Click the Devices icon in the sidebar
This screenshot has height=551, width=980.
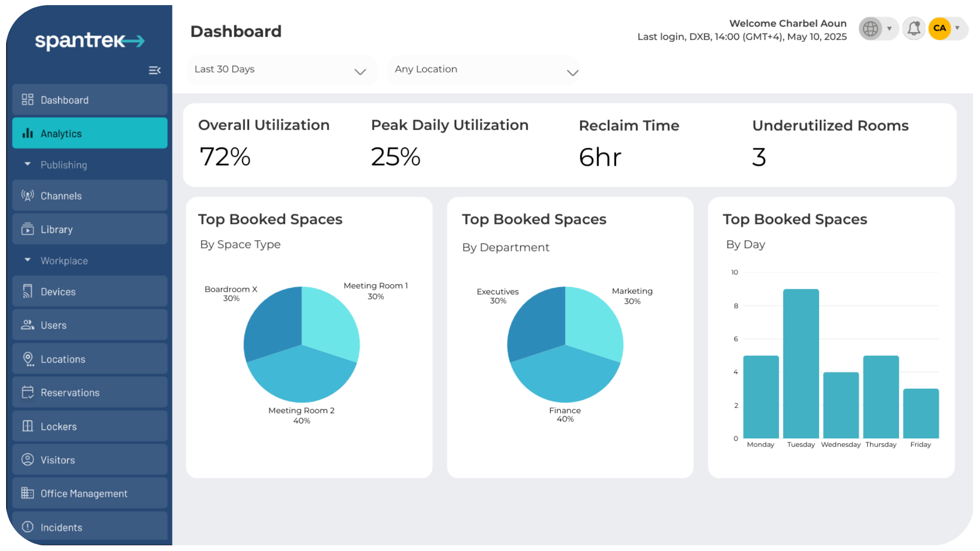28,292
